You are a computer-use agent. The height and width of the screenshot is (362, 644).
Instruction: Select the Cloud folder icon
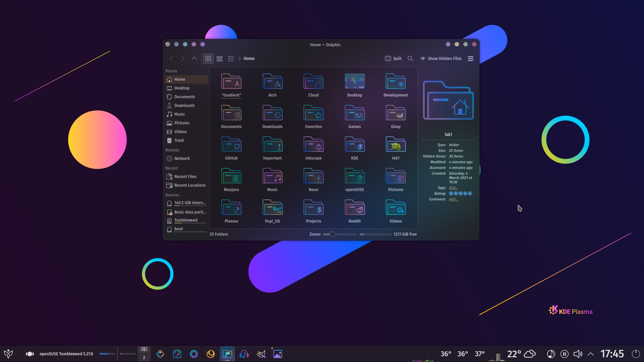314,81
